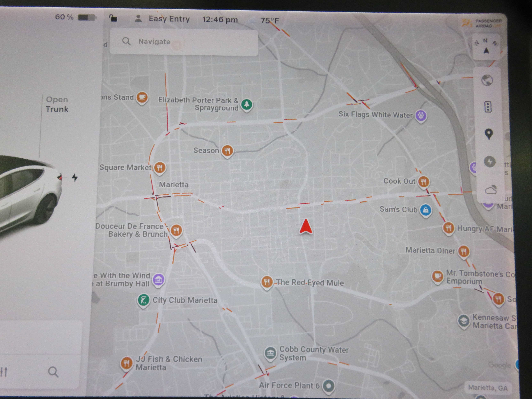The height and width of the screenshot is (399, 532).
Task: Tap the Marietta, GA location label
Action: click(488, 388)
